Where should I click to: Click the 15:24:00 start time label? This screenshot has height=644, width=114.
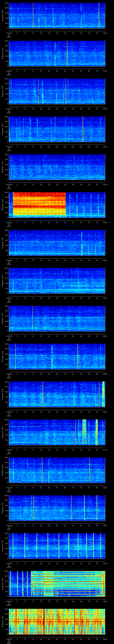9,223
